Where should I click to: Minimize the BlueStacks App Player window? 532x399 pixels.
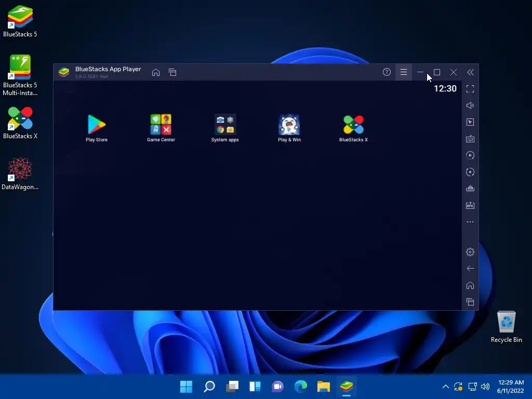420,72
